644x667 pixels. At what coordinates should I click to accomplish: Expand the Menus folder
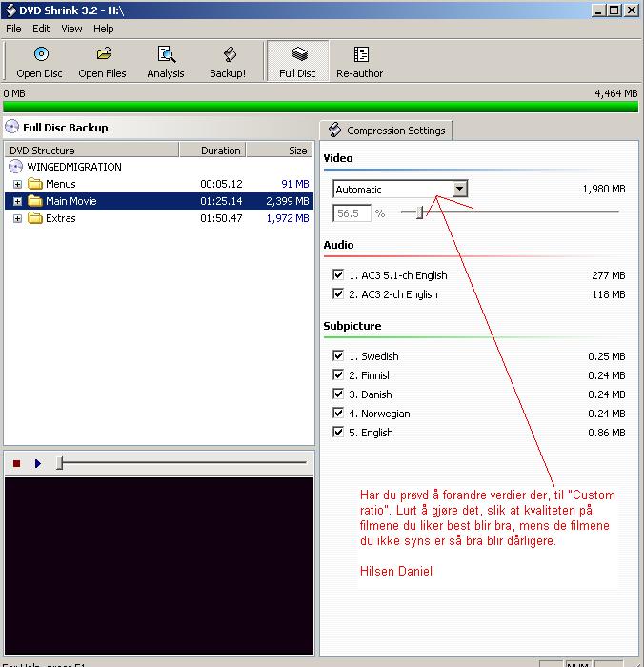pyautogui.click(x=17, y=184)
